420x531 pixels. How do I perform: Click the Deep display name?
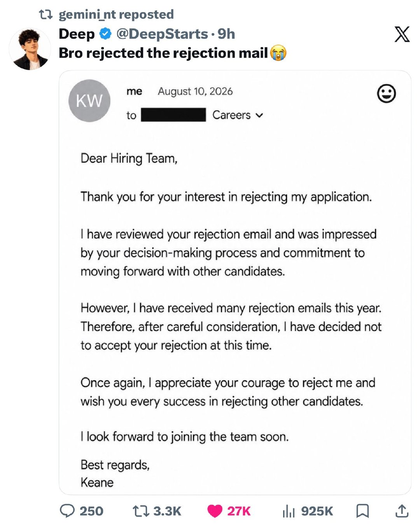(77, 34)
